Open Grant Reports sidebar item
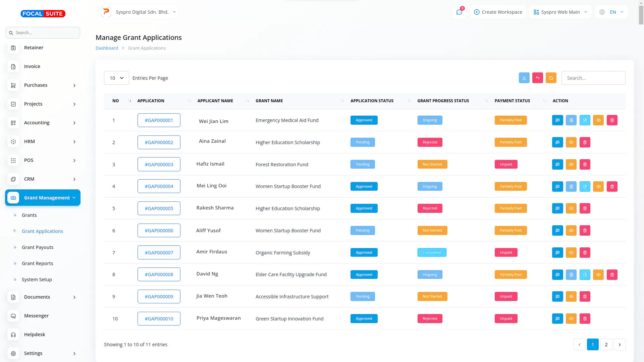The height and width of the screenshot is (362, 644). 37,263
